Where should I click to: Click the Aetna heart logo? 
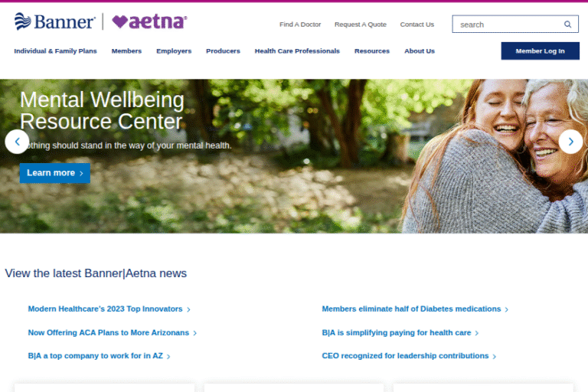click(149, 21)
